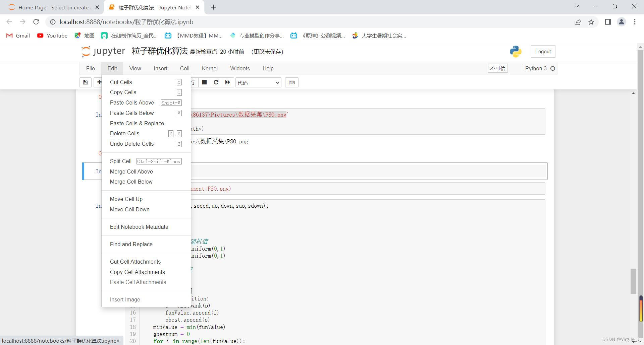This screenshot has height=345, width=644.
Task: Click the browser forward arrow
Action: pos(22,22)
